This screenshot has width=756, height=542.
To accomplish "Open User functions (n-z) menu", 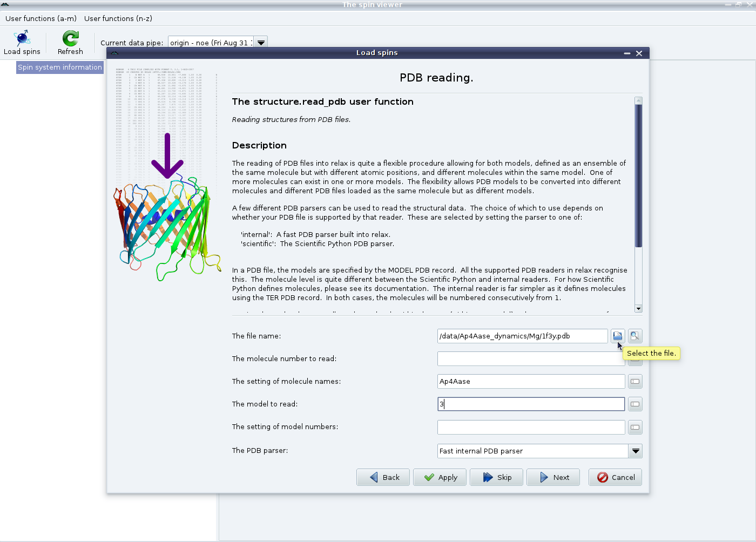I will [118, 18].
